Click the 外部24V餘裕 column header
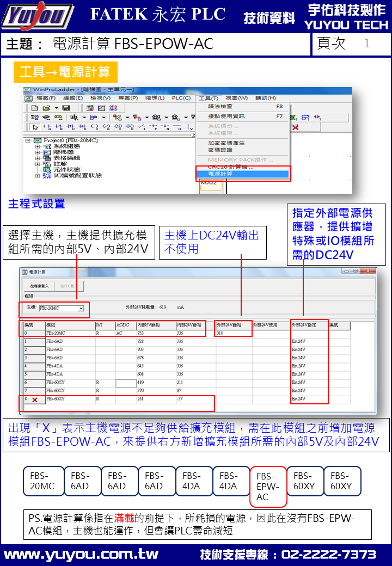Image resolution: width=392 pixels, height=566 pixels. click(234, 325)
